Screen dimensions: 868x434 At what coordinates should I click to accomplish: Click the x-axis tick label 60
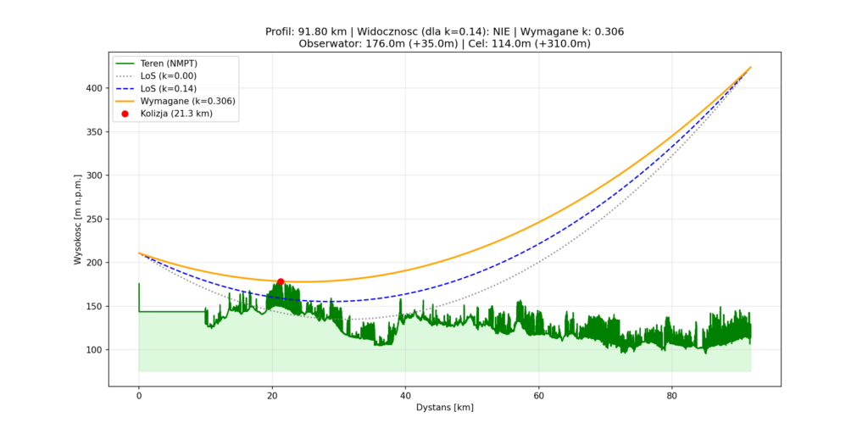pyautogui.click(x=538, y=395)
